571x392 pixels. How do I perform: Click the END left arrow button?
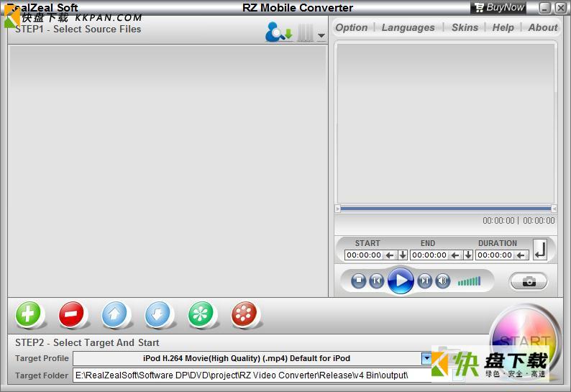[455, 255]
